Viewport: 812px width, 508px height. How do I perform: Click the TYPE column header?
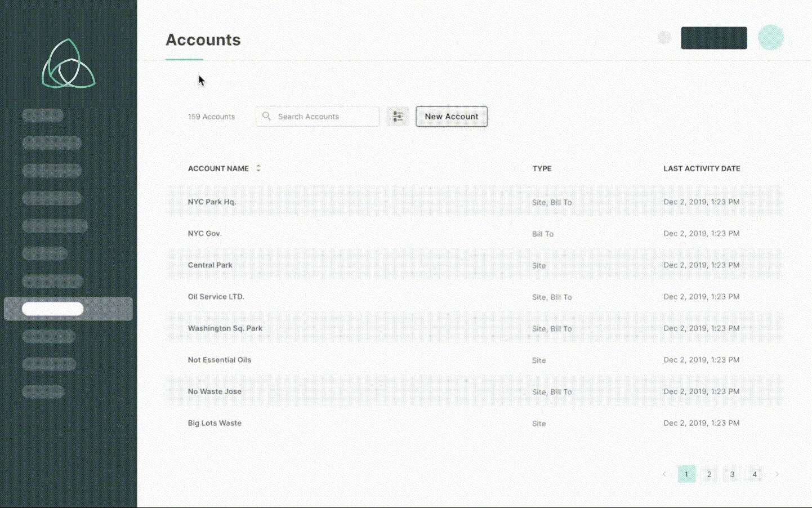(542, 168)
